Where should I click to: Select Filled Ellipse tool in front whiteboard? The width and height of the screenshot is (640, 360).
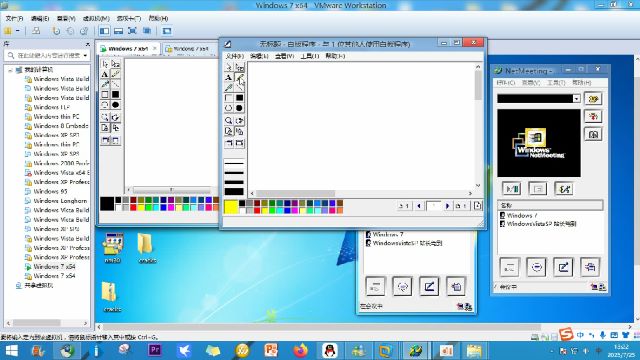240,108
